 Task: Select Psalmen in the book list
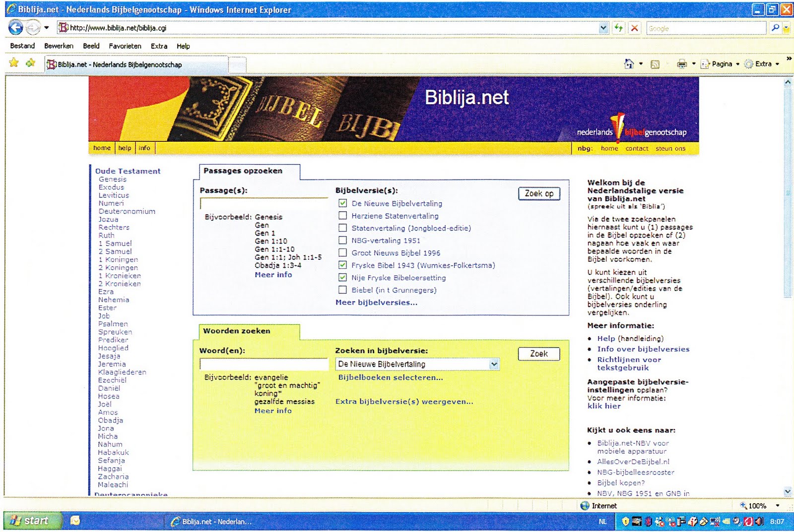(113, 324)
